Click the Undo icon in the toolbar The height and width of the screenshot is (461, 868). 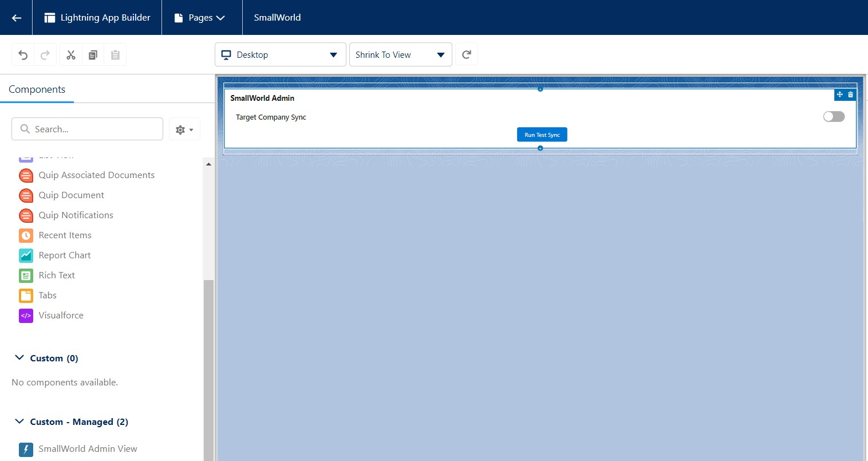click(x=22, y=54)
